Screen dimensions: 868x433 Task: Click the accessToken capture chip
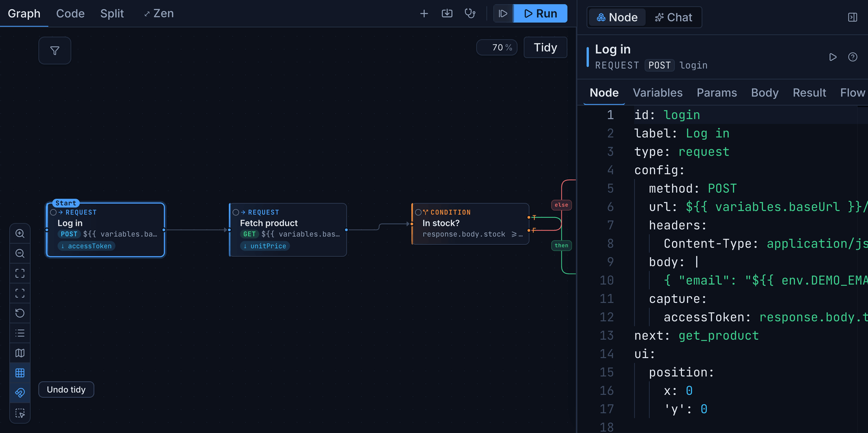tap(86, 246)
